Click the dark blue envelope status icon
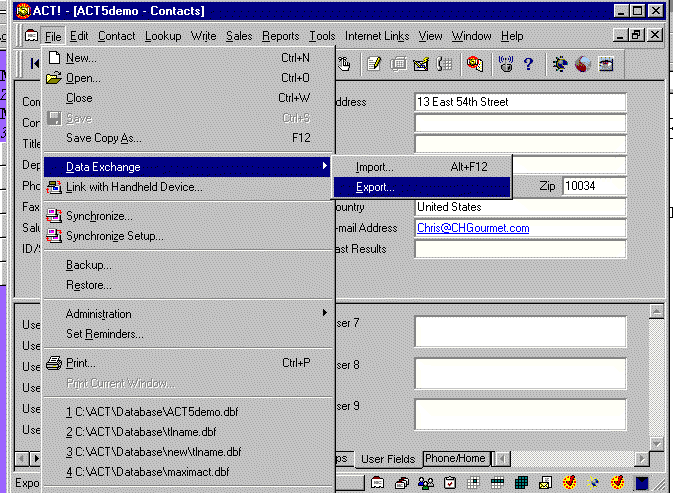The image size is (673, 493). click(641, 483)
